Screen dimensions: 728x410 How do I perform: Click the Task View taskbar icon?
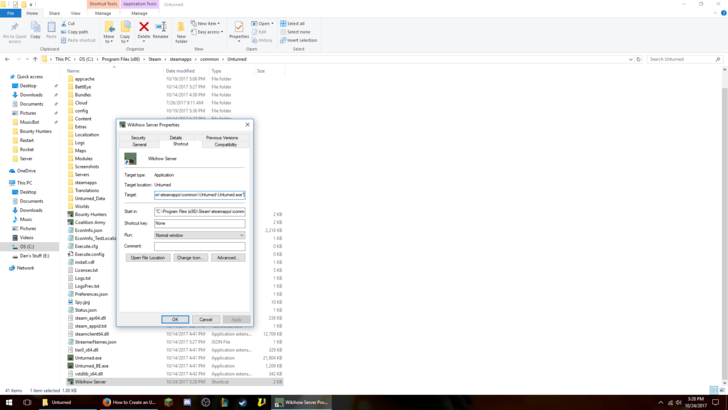(x=27, y=402)
